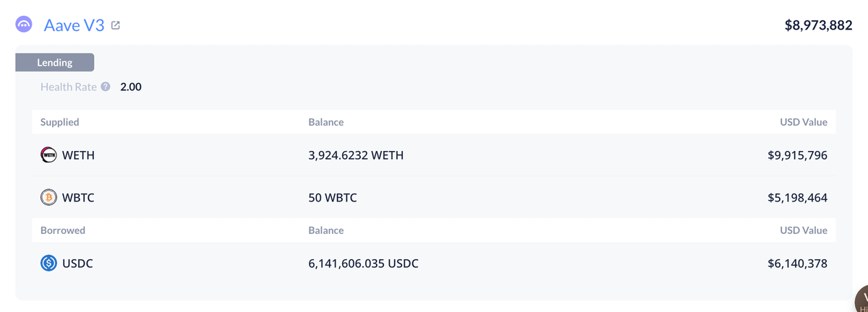Click the Health Rate help question mark
Screen dimensions: 868x312
106,87
